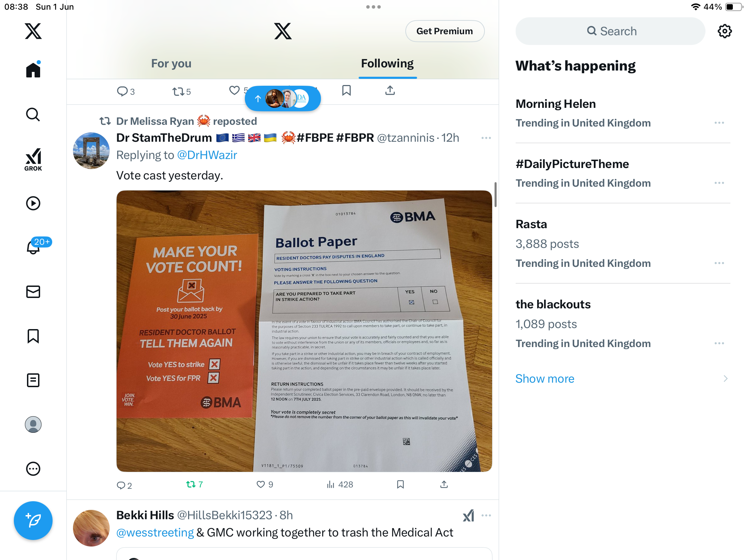Open the @DrHWazir profile link

(207, 155)
